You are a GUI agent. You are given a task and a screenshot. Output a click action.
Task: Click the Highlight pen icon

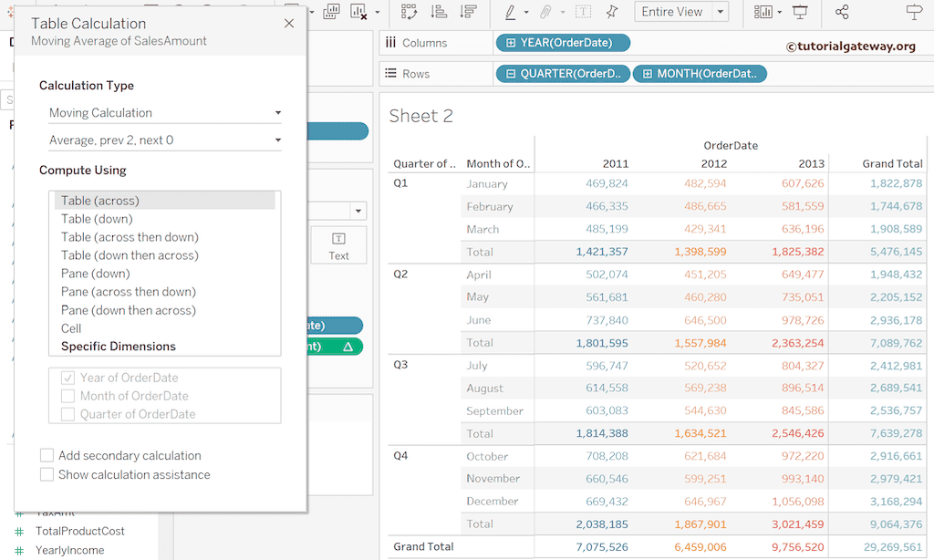pyautogui.click(x=511, y=12)
